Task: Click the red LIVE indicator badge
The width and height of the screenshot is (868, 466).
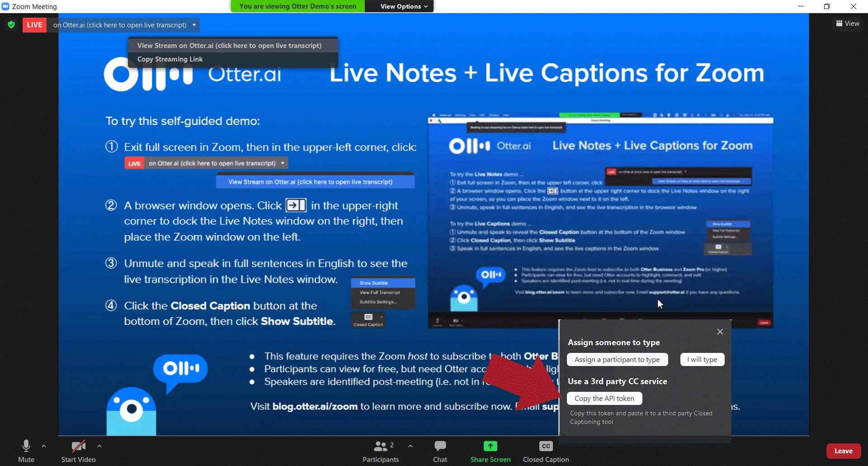Action: tap(34, 25)
